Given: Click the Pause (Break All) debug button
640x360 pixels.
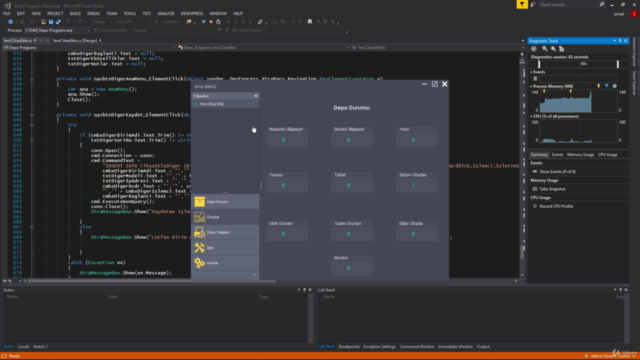Looking at the screenshot, I should point(203,22).
